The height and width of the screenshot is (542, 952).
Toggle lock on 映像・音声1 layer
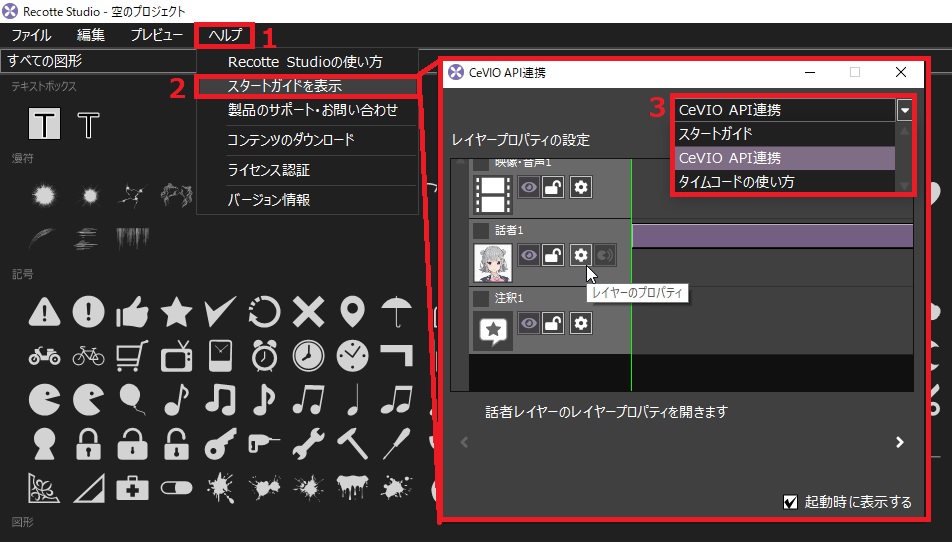[552, 187]
